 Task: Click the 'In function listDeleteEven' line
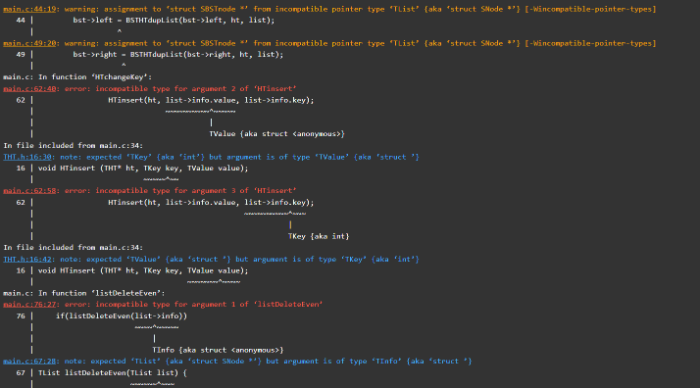point(84,293)
